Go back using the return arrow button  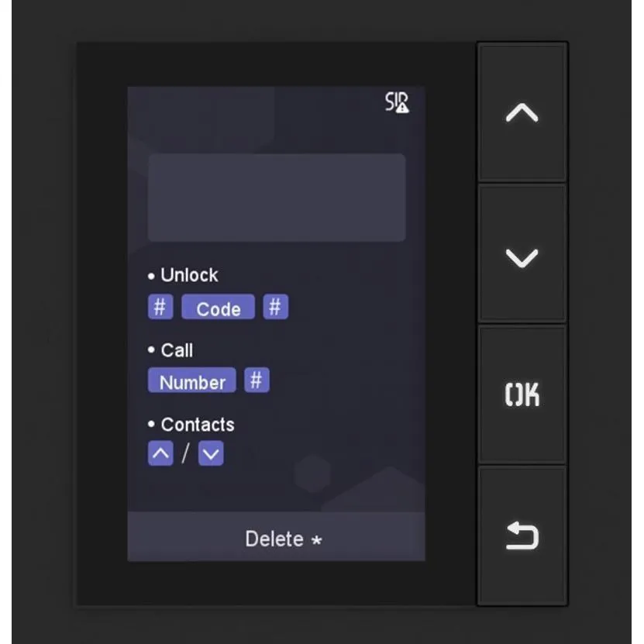pos(522,536)
